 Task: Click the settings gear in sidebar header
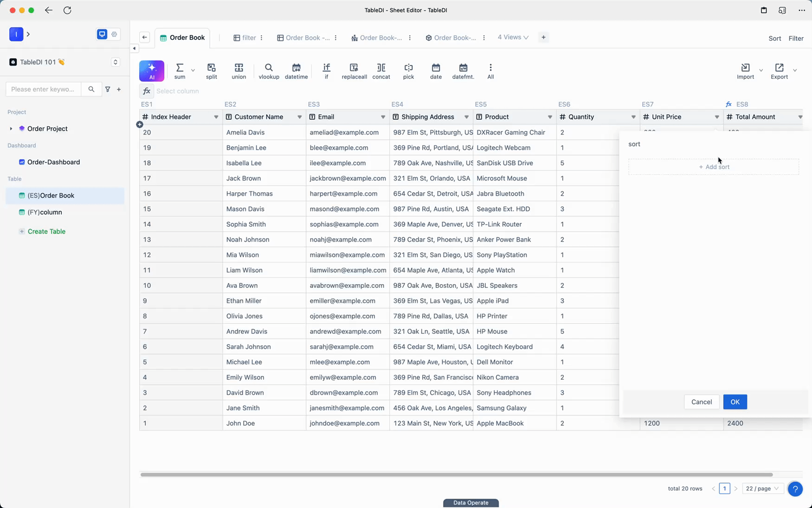point(114,34)
